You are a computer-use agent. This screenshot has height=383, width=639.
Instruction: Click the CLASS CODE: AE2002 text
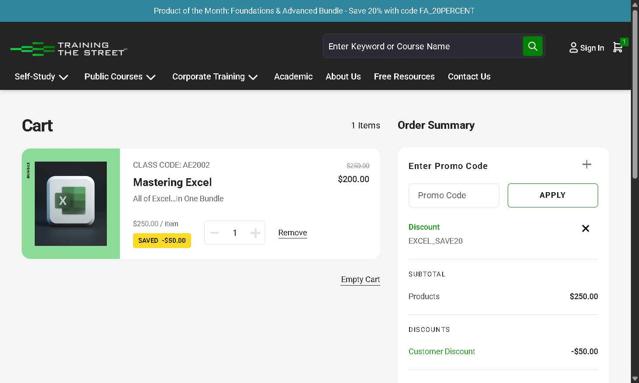coord(171,165)
